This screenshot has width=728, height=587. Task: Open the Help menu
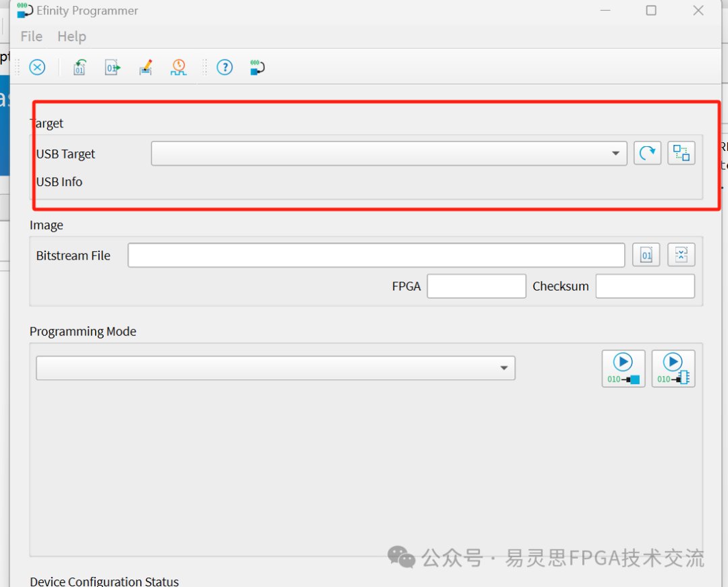tap(71, 36)
